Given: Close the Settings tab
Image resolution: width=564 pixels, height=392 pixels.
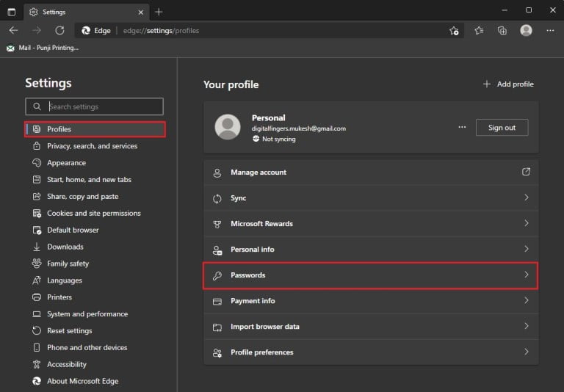Looking at the screenshot, I should 141,12.
